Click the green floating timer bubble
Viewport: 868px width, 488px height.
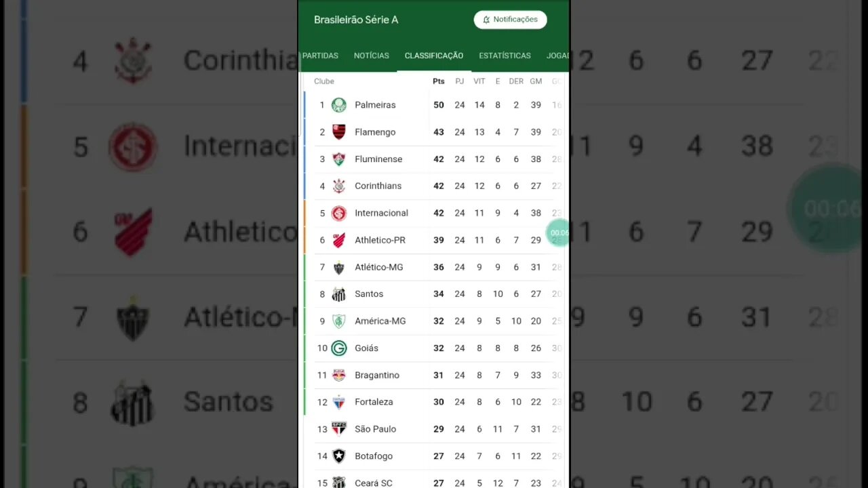pos(559,233)
